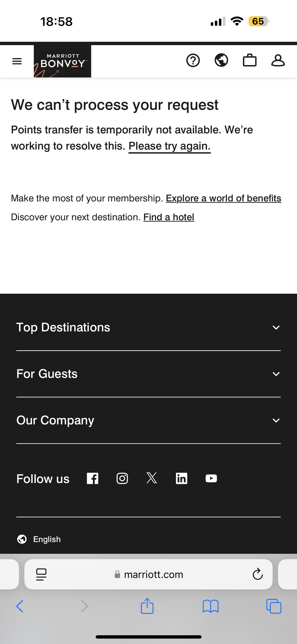Expand the Top Destinations section
Viewport: 297px width, 644px height.
(x=148, y=327)
